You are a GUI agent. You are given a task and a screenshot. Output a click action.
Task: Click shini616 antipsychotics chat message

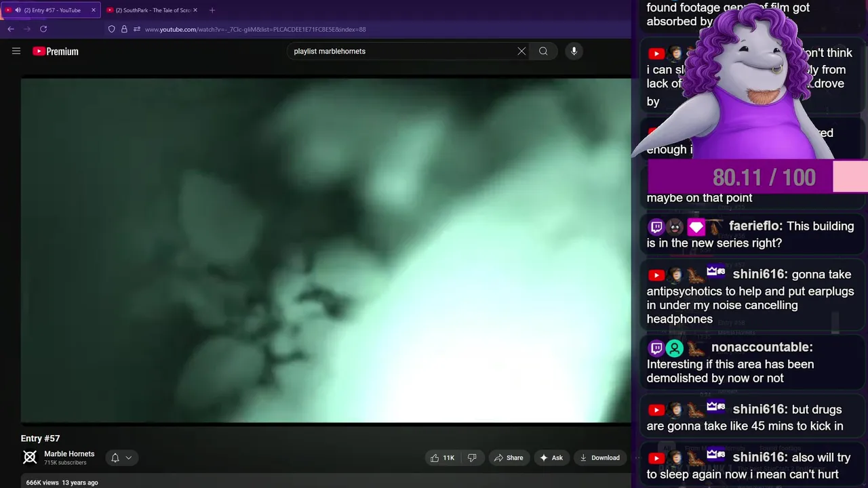(x=751, y=296)
